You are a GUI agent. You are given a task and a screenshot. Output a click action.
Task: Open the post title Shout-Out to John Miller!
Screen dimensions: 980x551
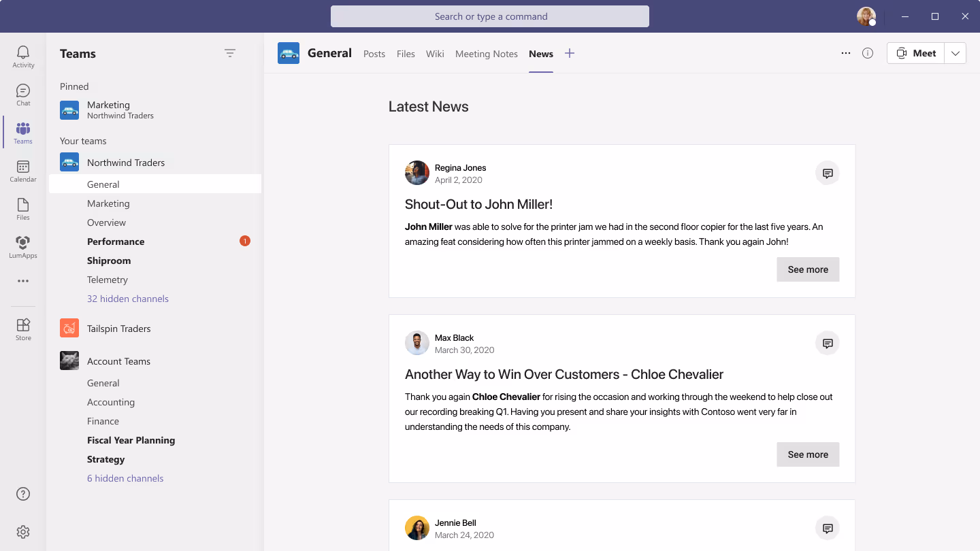(478, 204)
